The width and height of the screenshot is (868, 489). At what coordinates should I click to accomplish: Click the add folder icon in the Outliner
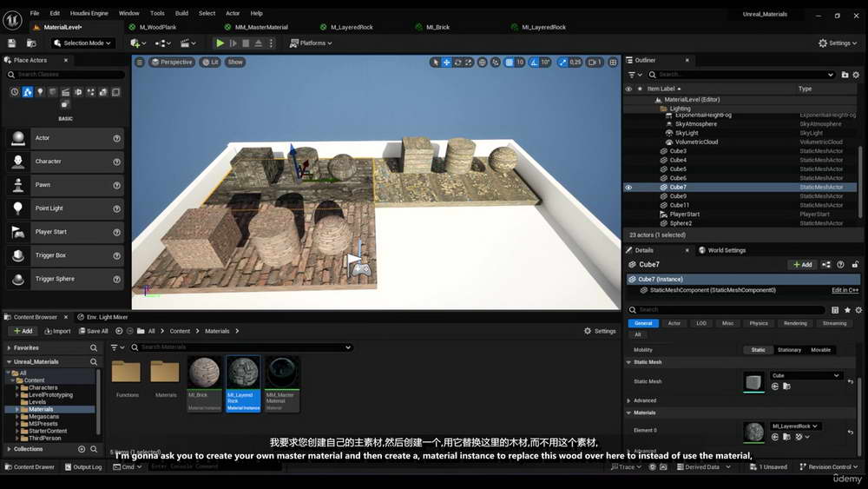coord(845,75)
